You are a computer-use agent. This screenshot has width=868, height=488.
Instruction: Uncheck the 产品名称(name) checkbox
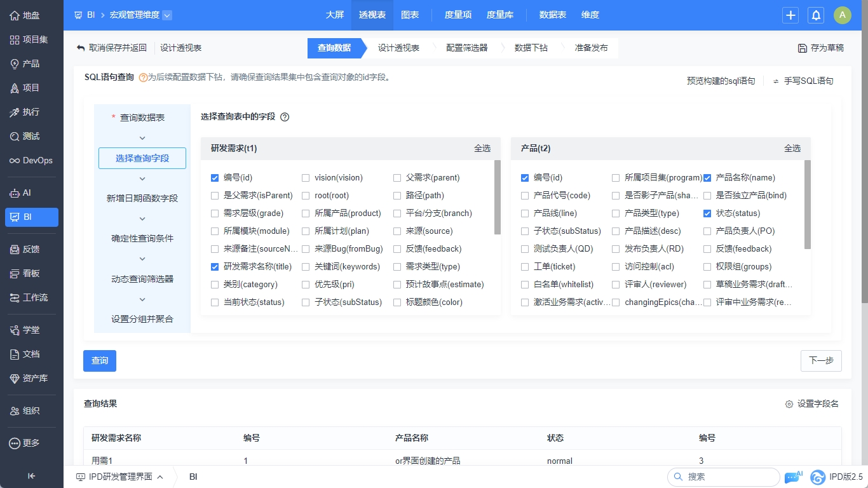[x=707, y=178]
